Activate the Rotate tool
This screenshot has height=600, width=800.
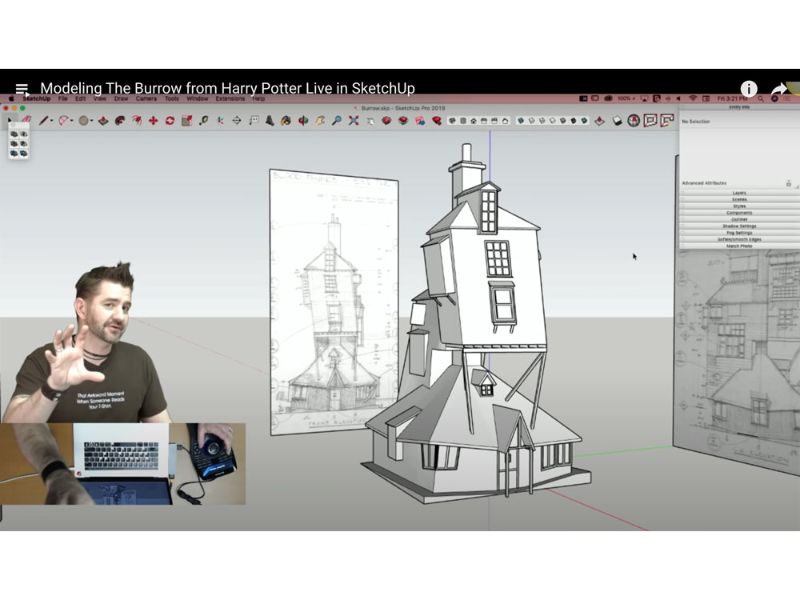(x=170, y=120)
